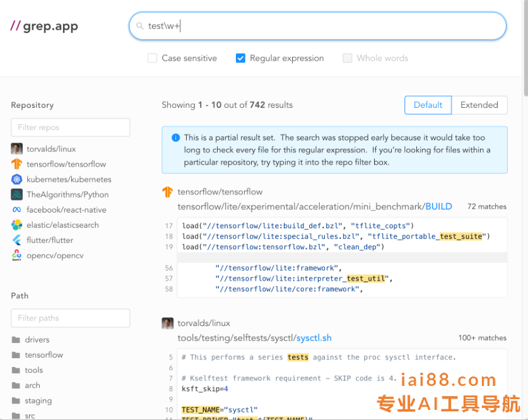Click the search magnifier icon

tap(140, 26)
